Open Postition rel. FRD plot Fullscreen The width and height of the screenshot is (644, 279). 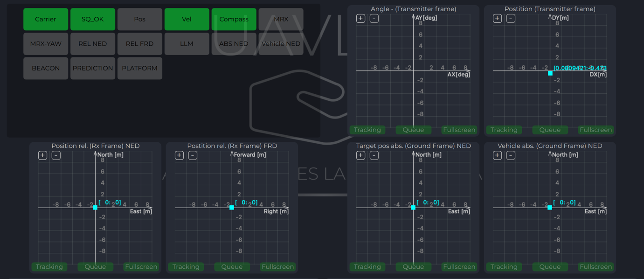[278, 267]
